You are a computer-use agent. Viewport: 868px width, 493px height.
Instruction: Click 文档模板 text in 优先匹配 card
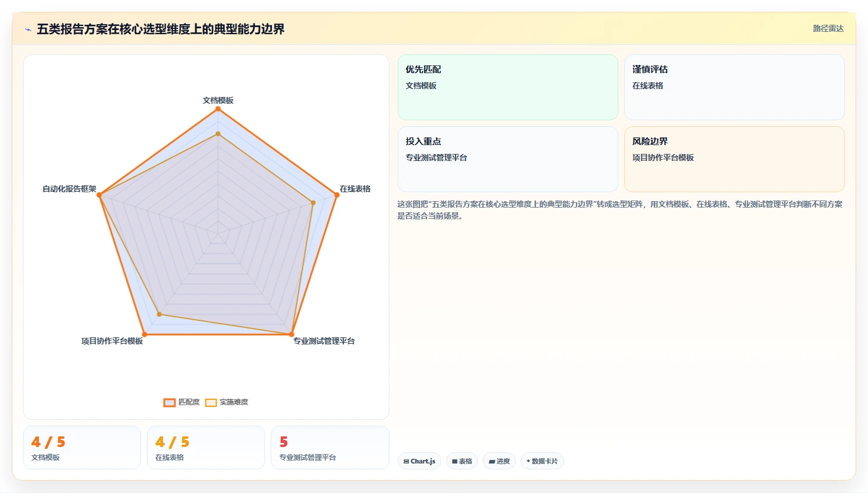tap(421, 86)
